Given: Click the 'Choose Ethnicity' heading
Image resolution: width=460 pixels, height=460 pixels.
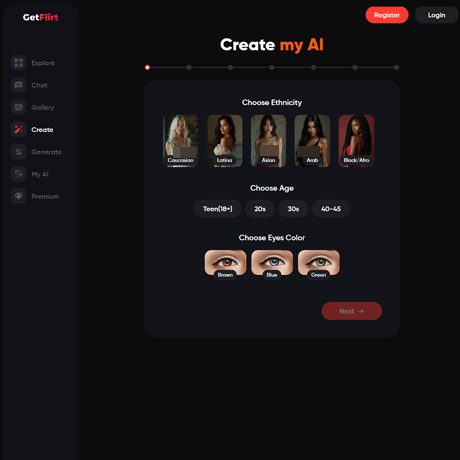Looking at the screenshot, I should click(272, 102).
